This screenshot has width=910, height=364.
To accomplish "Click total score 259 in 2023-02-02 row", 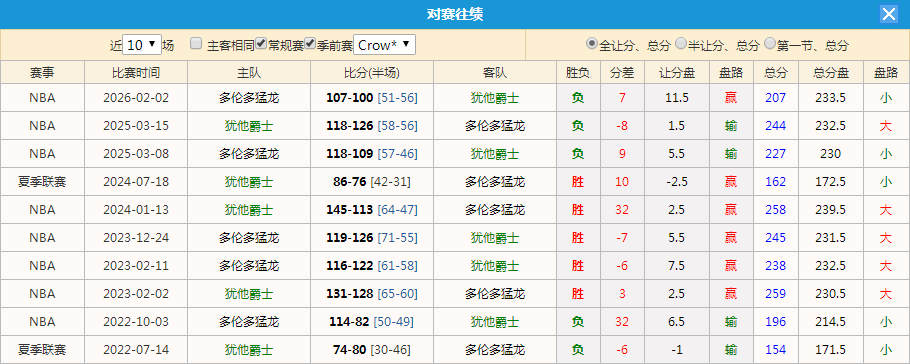I will pos(775,294).
